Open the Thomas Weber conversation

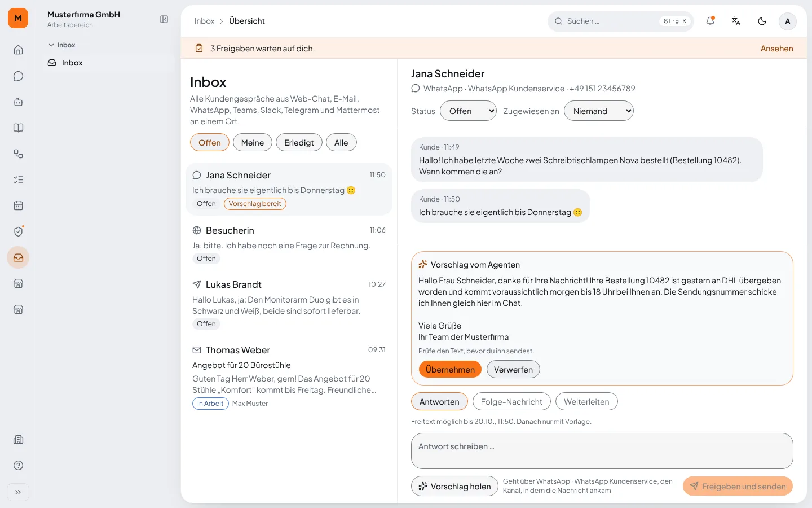point(289,376)
